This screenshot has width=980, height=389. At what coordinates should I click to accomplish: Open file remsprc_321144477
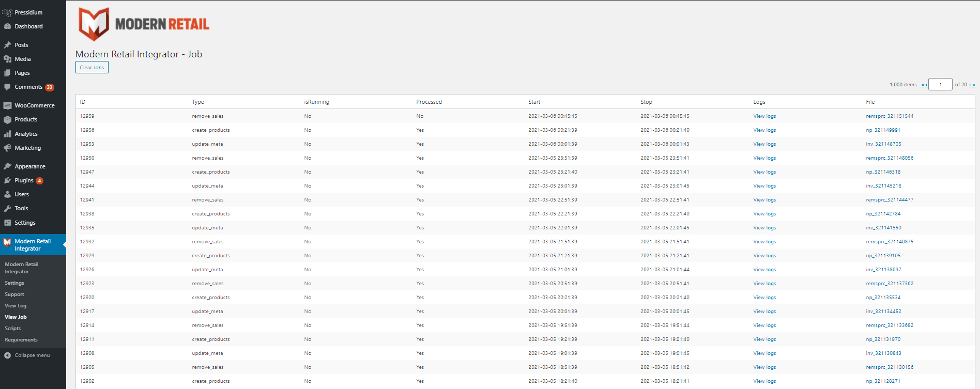point(890,200)
